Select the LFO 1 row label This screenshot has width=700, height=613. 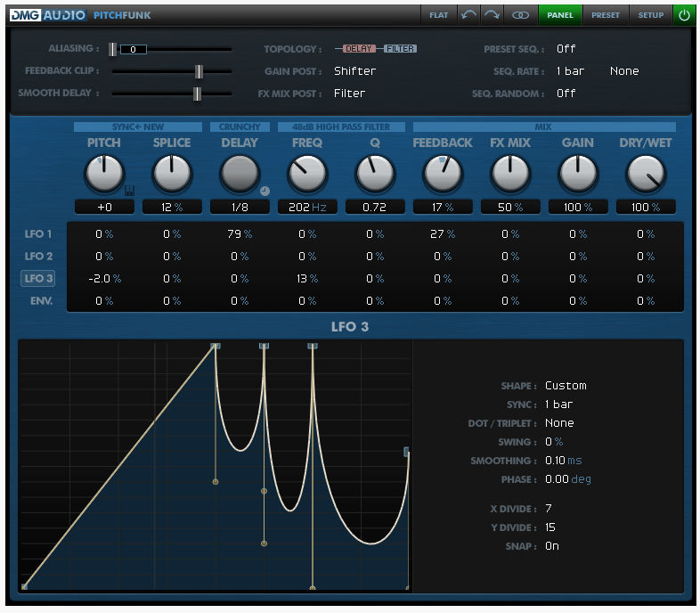click(38, 233)
